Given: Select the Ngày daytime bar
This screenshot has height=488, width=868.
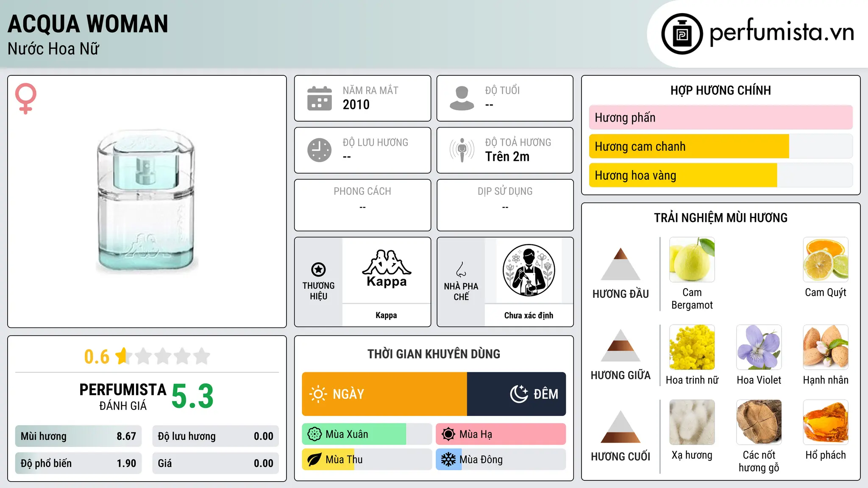Looking at the screenshot, I should click(384, 394).
